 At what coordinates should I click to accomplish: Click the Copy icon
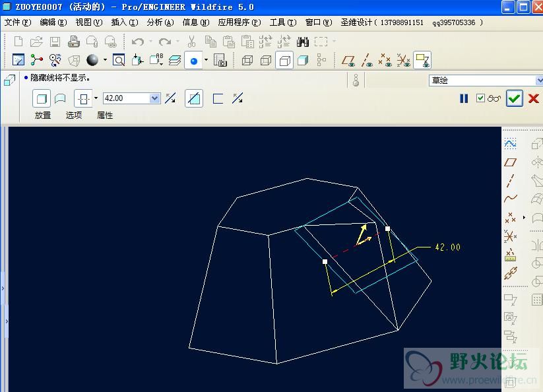point(210,42)
